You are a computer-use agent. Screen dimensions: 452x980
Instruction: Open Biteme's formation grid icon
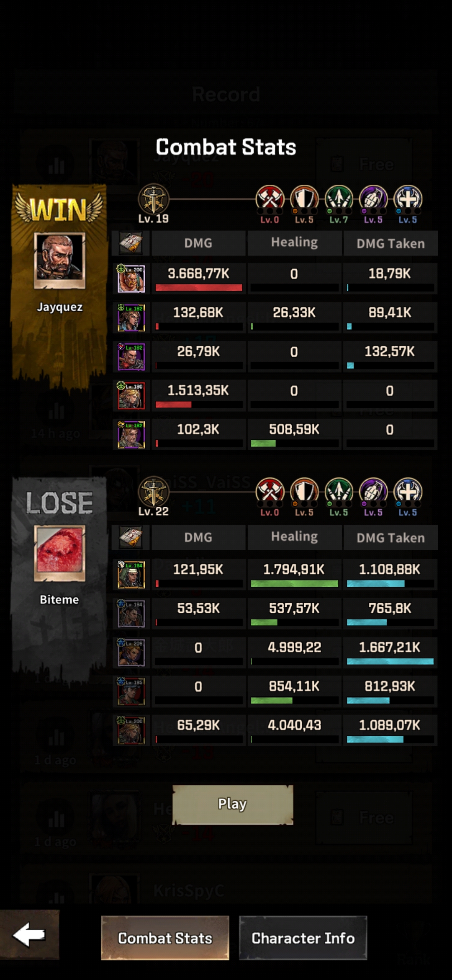pos(131,537)
